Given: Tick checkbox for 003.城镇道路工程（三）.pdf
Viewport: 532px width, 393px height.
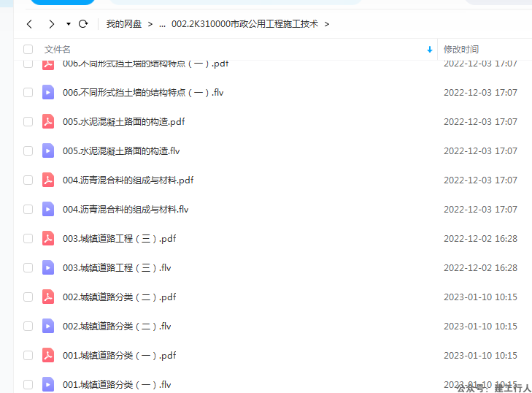Looking at the screenshot, I should pos(28,238).
